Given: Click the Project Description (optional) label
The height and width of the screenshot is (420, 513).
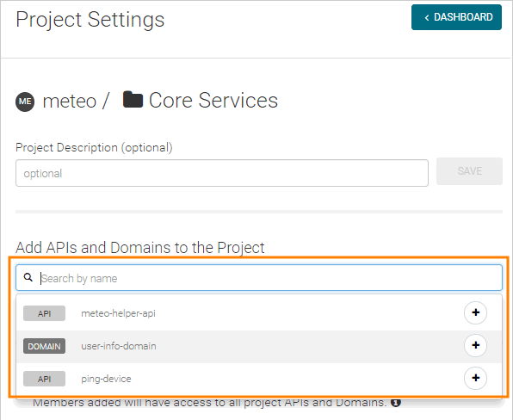Looking at the screenshot, I should coord(94,147).
